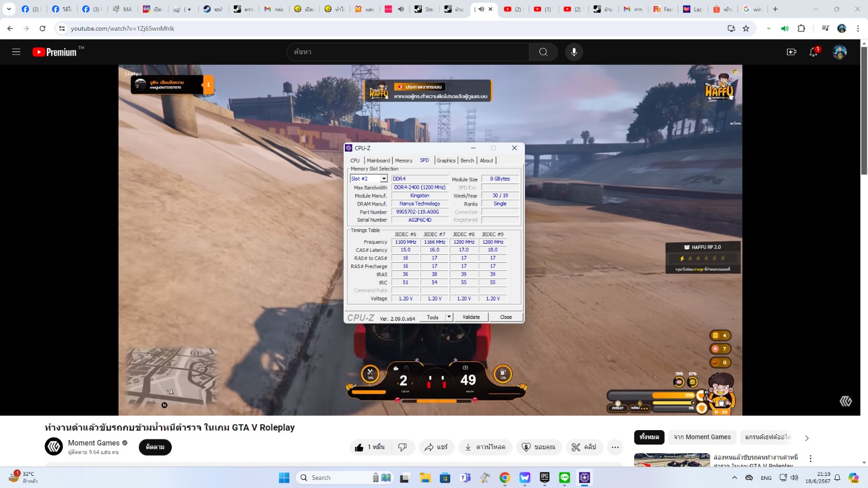Screen dimensions: 868x488
Task: Expand the Slot #2 memory slot dropdown
Action: tap(383, 179)
